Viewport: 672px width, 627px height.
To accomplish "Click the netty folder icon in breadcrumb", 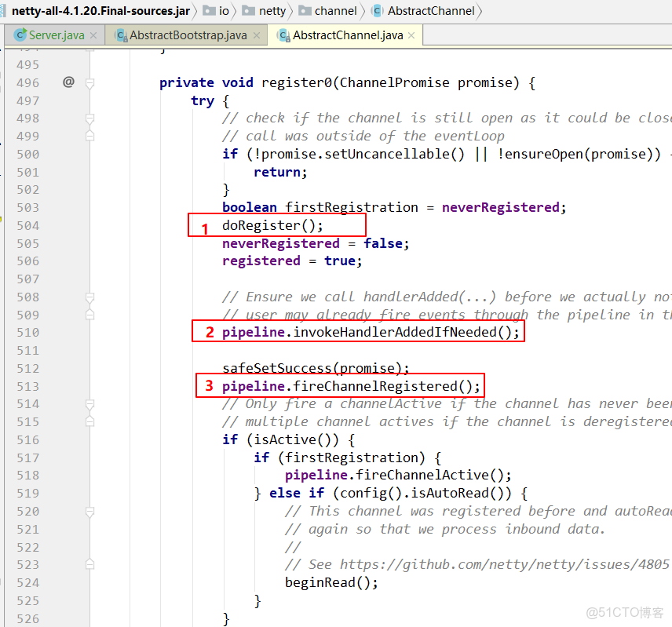I will [x=249, y=10].
